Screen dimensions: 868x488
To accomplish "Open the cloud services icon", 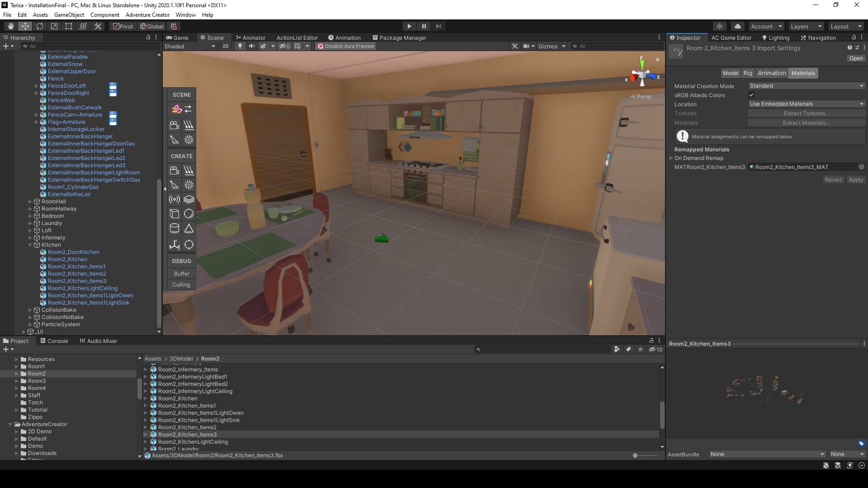I will pos(737,26).
